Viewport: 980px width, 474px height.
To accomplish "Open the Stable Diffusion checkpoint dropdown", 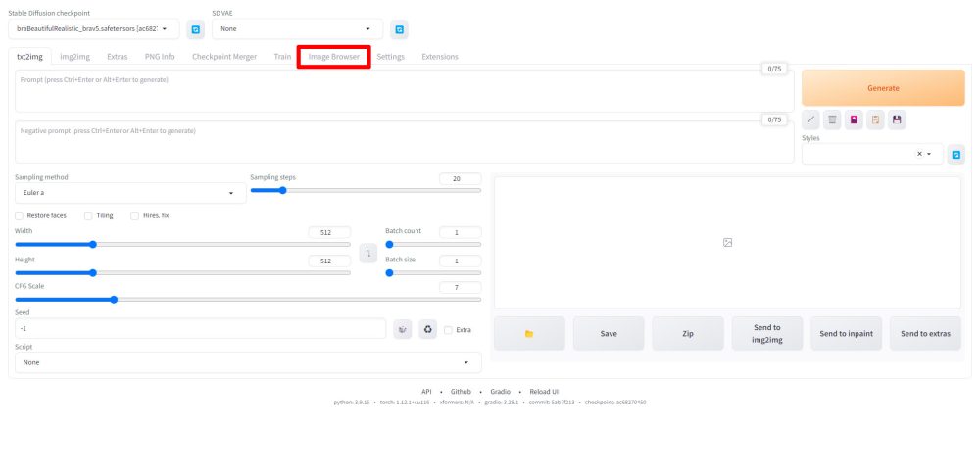I will pyautogui.click(x=93, y=30).
